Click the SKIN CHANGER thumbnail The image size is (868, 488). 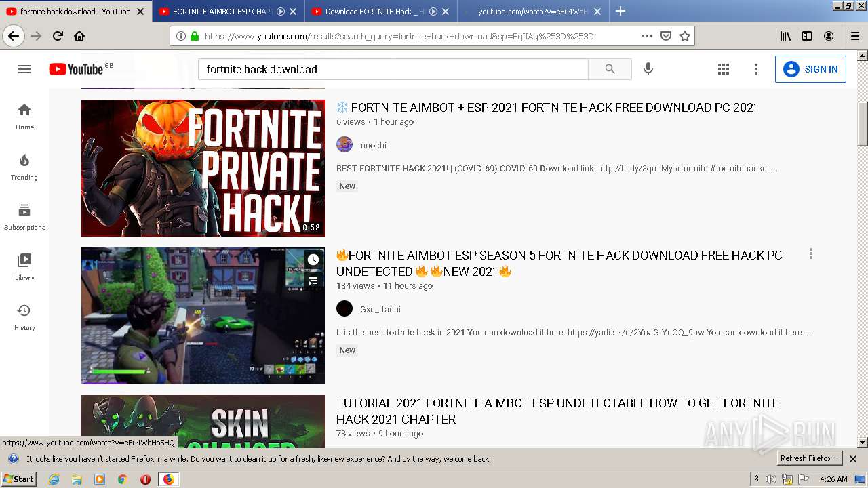203,422
